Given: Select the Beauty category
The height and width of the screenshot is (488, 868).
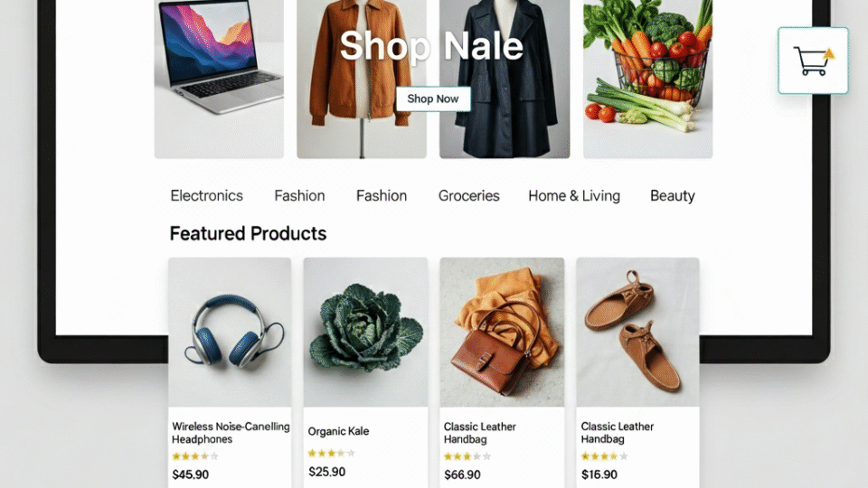Looking at the screenshot, I should pyautogui.click(x=672, y=196).
